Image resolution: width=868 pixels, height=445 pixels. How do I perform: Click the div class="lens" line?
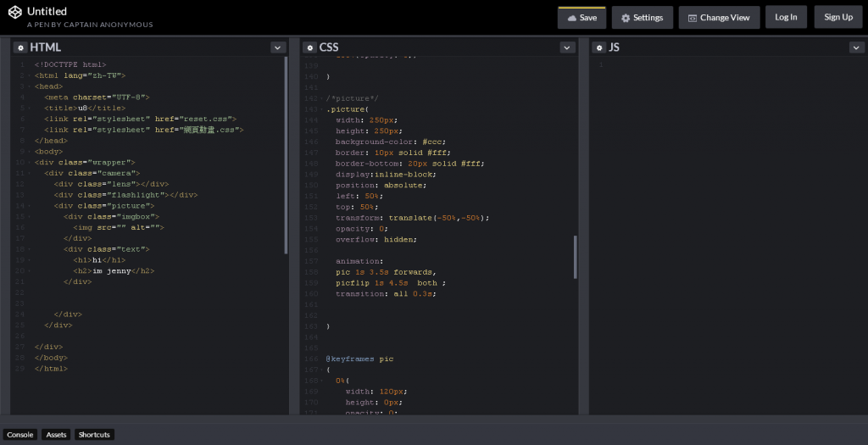pos(111,184)
